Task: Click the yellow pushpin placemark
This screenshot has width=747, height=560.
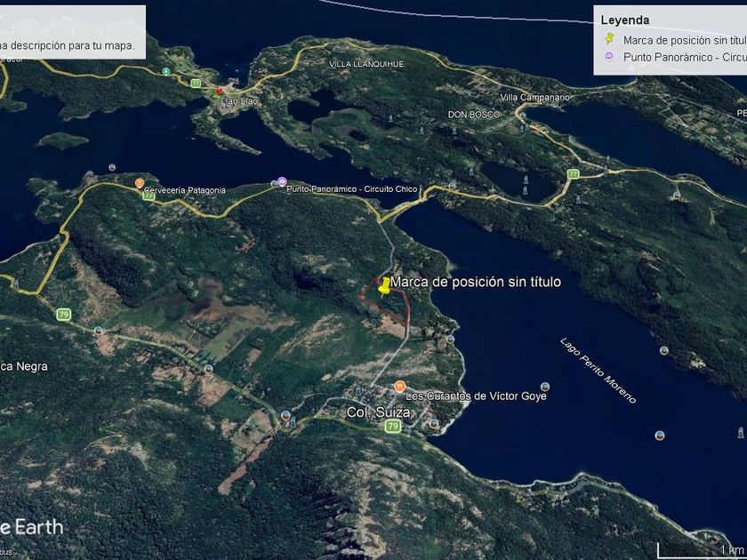Action: pyautogui.click(x=384, y=285)
